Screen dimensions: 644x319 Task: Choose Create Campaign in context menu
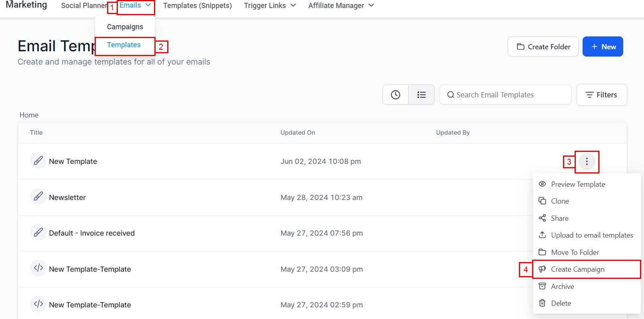pos(577,269)
